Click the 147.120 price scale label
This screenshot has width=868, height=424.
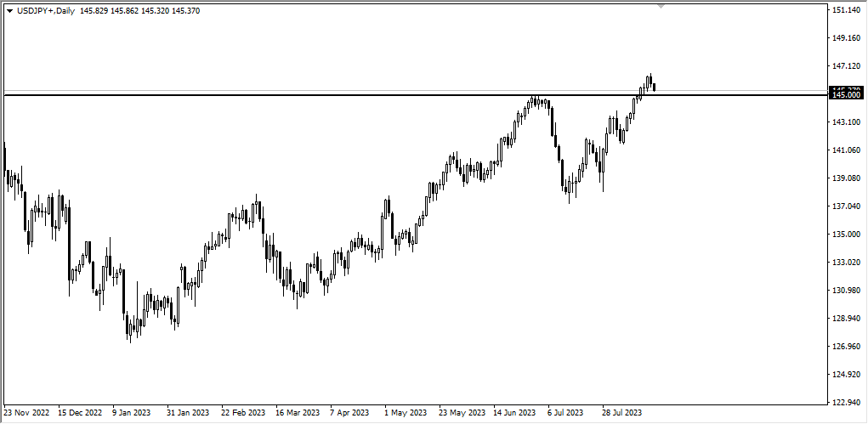coord(847,66)
